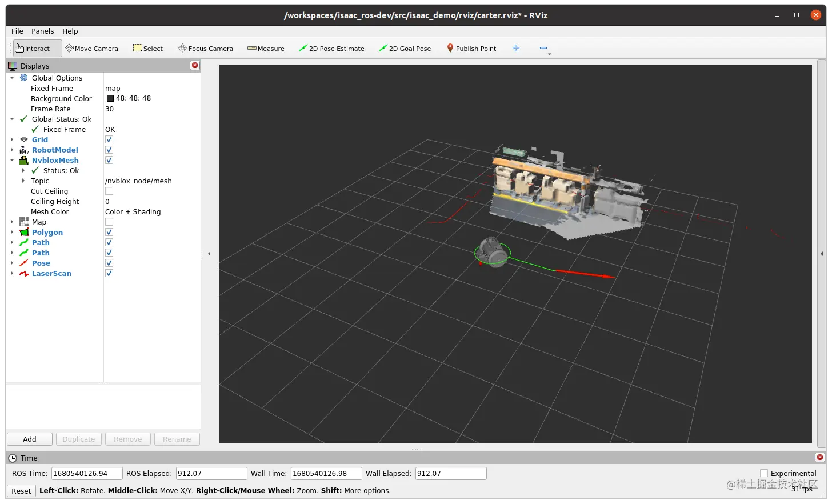Activate the Move Camera tool

click(x=91, y=48)
